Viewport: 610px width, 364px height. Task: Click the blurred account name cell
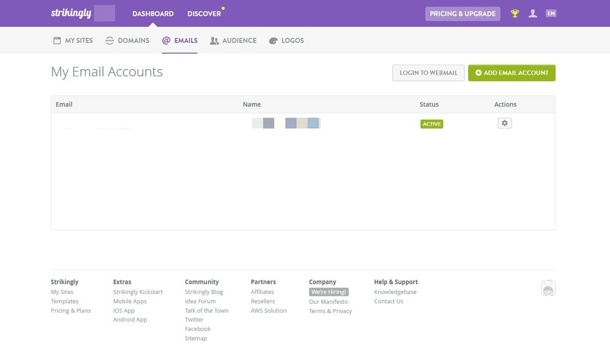coord(286,123)
